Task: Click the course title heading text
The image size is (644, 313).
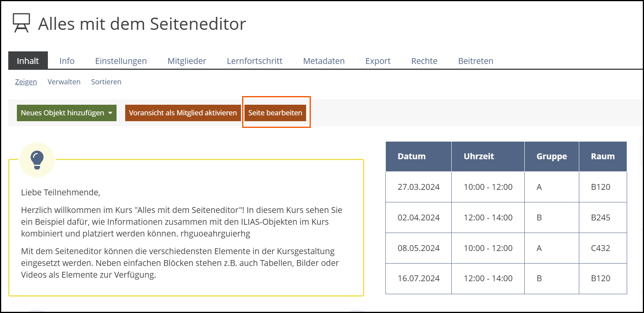Action: (142, 24)
